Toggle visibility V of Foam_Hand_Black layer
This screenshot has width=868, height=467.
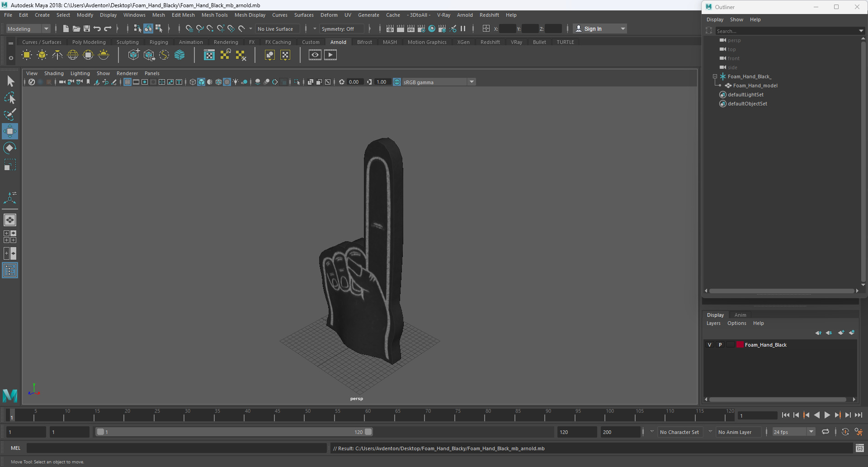709,345
